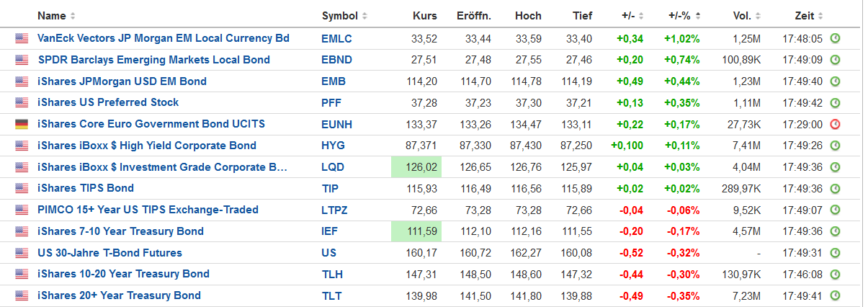This screenshot has width=868, height=307.
Task: Click the German flag icon beside iShares Core Euro
Action: click(22, 124)
